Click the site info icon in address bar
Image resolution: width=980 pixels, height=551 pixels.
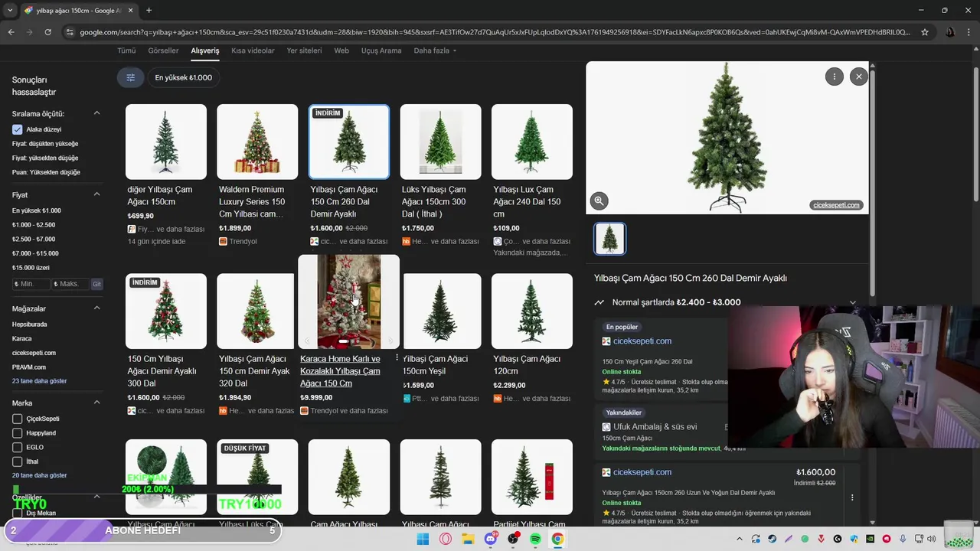click(x=70, y=32)
